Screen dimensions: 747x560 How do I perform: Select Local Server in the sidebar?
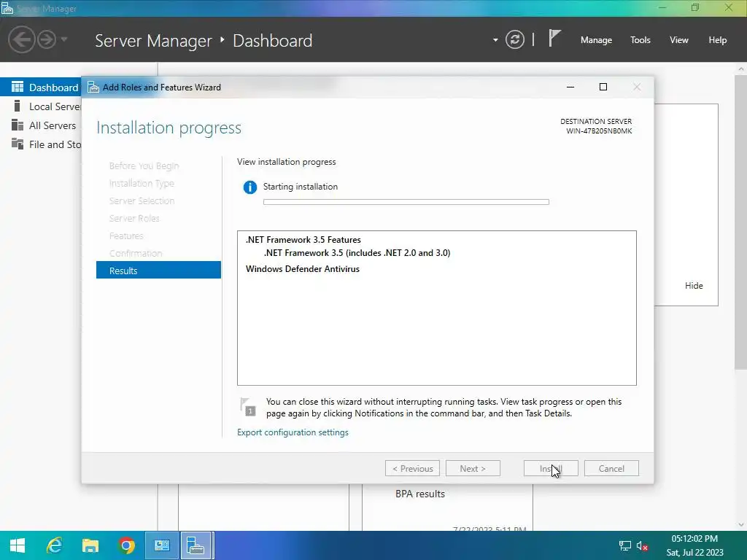coord(41,106)
